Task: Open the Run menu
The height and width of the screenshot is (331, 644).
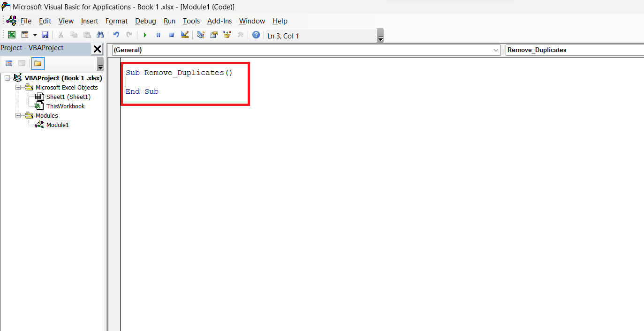Action: (x=169, y=21)
